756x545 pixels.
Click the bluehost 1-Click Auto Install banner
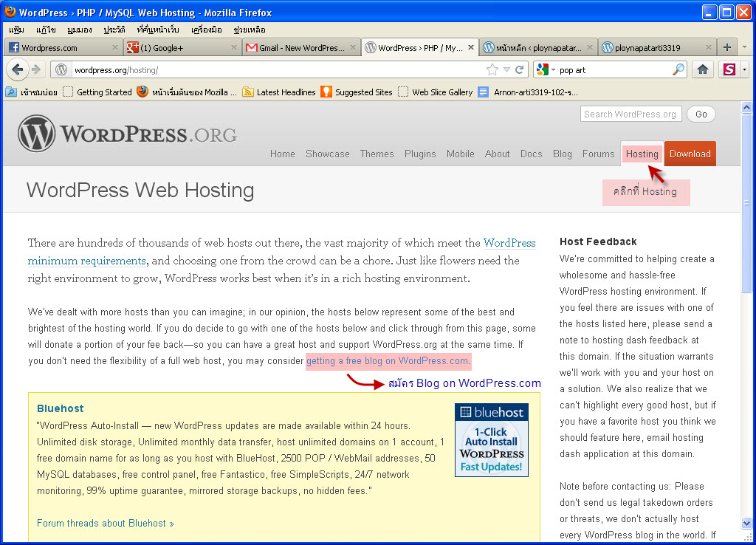(x=491, y=440)
